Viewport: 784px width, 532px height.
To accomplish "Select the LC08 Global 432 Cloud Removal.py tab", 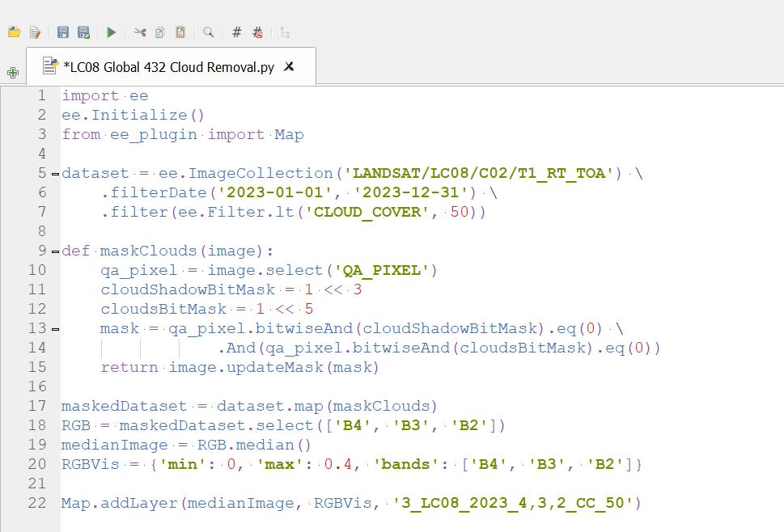I will tap(171, 66).
